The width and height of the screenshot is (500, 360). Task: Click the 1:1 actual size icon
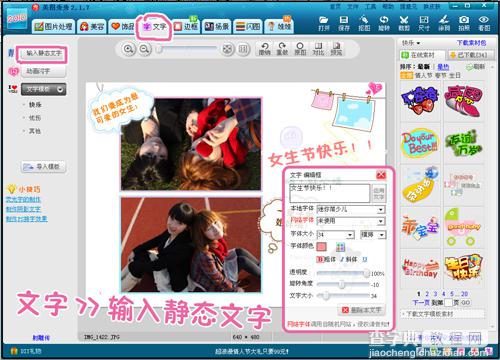(243, 49)
